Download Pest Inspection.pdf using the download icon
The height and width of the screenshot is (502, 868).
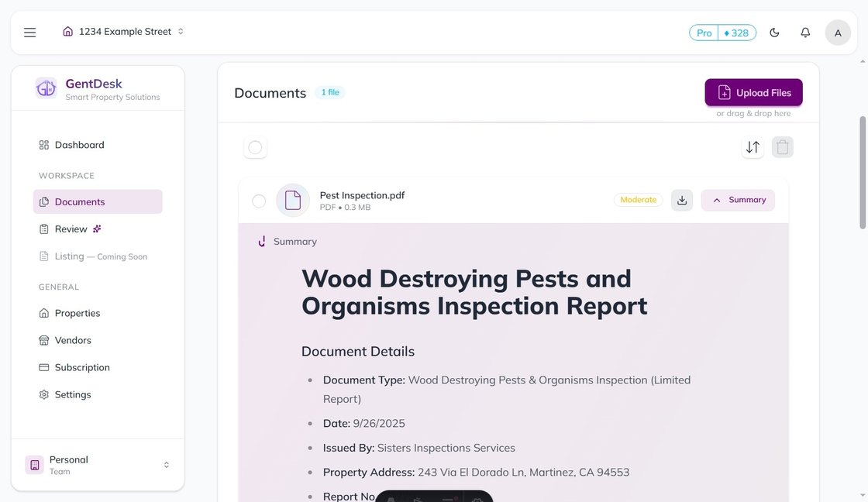tap(681, 200)
